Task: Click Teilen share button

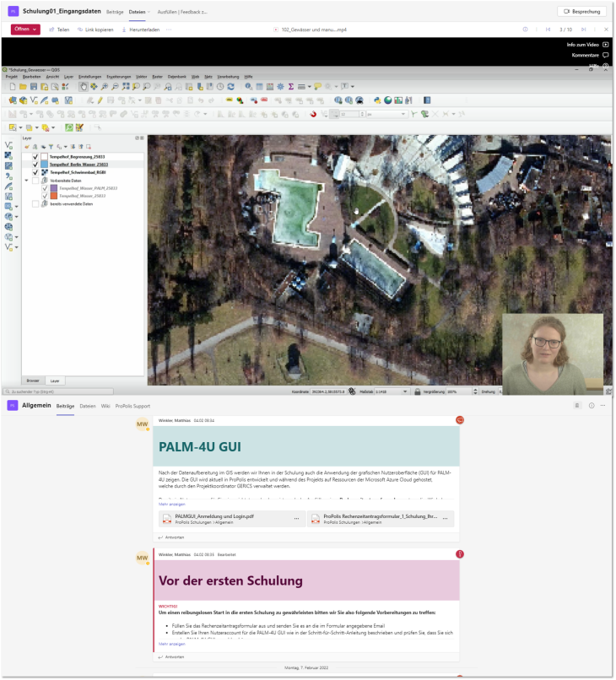Action: [59, 30]
